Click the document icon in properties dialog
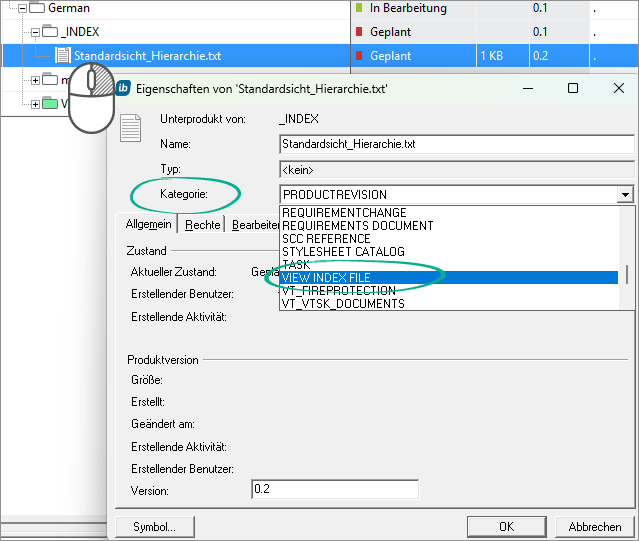 (130, 130)
